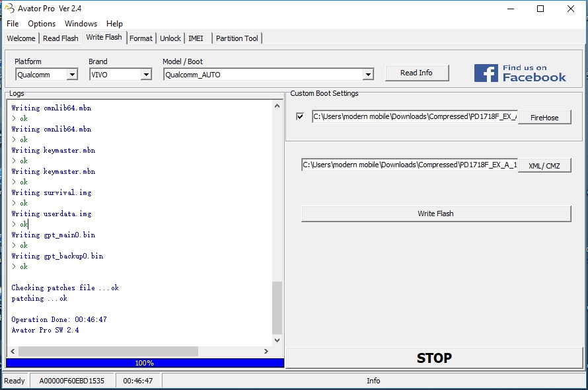Click the 'Checking patches file ...ok' log line
The width and height of the screenshot is (588, 390).
[x=65, y=288]
